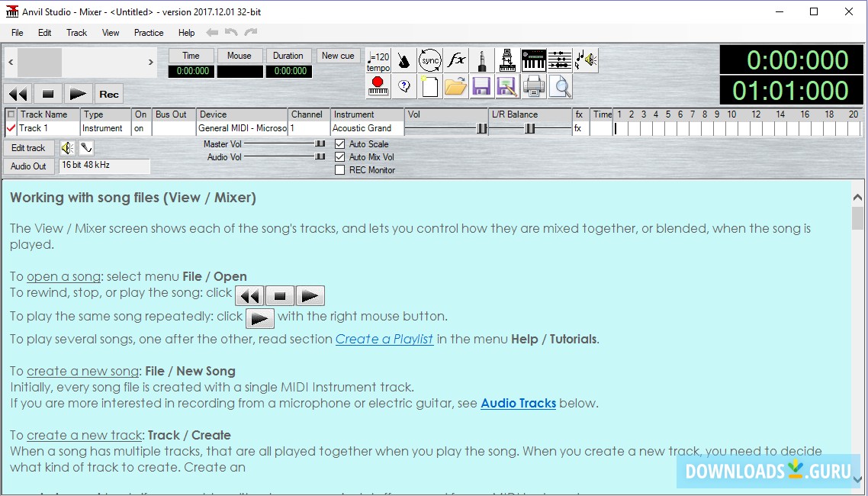The image size is (868, 496).
Task: Click the Track 1 name cell
Action: pos(47,128)
